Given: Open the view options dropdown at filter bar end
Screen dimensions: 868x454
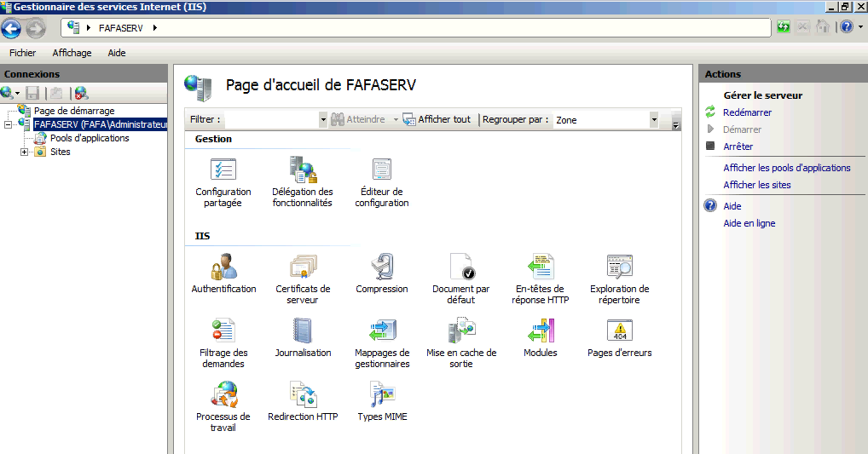Looking at the screenshot, I should (675, 124).
